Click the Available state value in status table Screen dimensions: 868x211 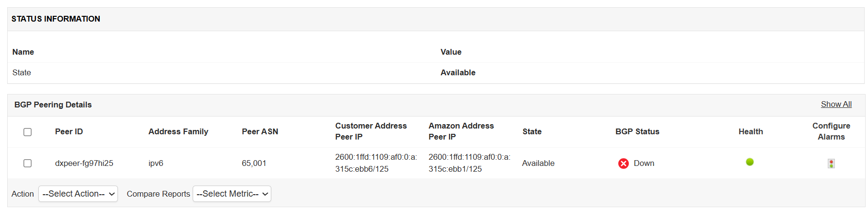(458, 72)
